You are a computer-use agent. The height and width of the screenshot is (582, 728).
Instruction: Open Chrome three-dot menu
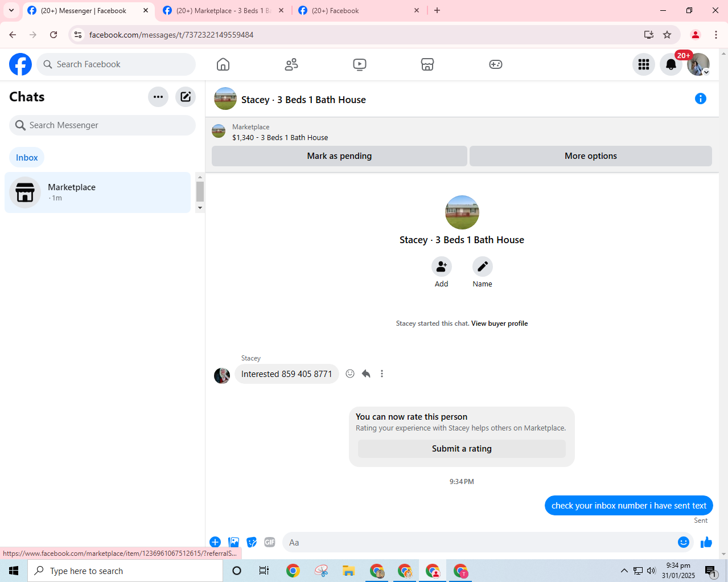pos(716,35)
